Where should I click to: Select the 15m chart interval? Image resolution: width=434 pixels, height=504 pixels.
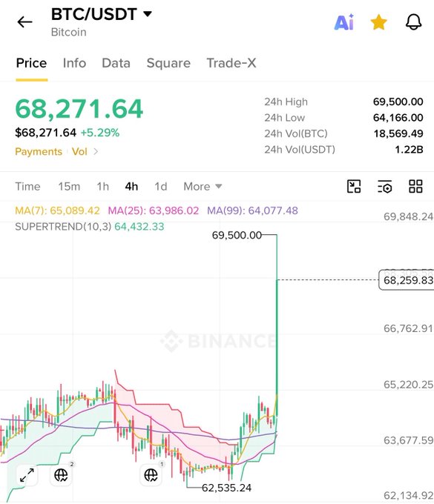(x=69, y=187)
